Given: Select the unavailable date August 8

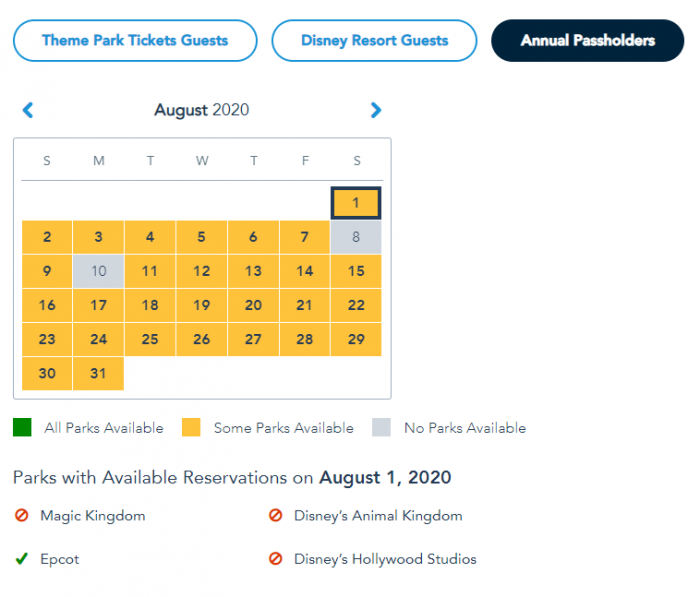Looking at the screenshot, I should pos(356,237).
